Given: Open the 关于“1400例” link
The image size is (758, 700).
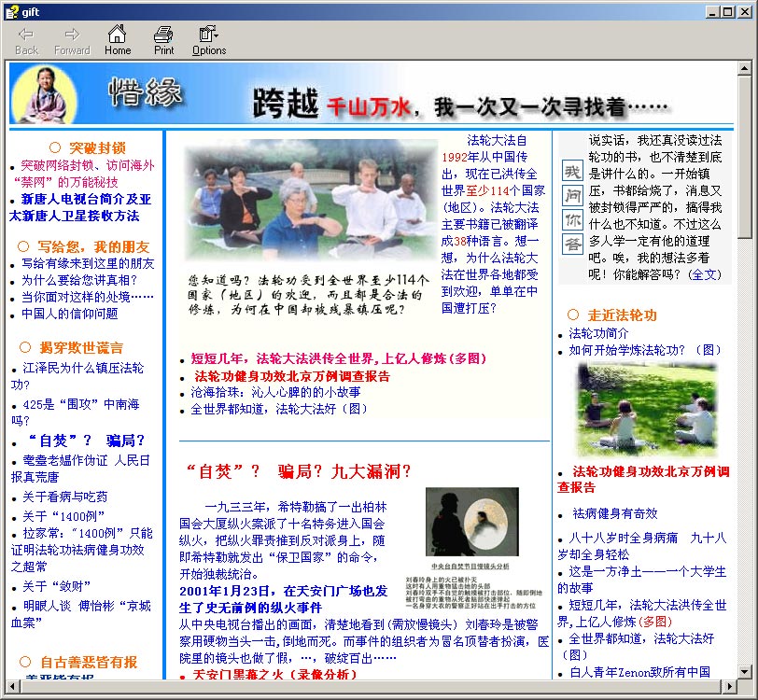Looking at the screenshot, I should click(63, 516).
